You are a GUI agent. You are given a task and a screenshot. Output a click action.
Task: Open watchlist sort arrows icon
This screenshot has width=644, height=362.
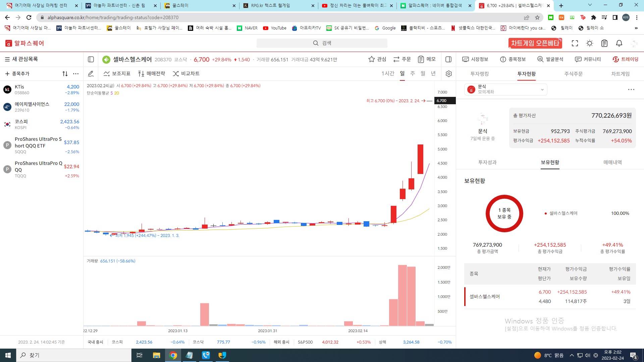point(65,74)
